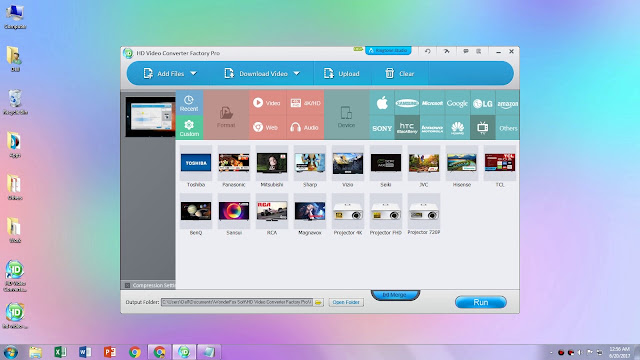Click the Clear trash can icon
The width and height of the screenshot is (640, 360).
(x=389, y=73)
